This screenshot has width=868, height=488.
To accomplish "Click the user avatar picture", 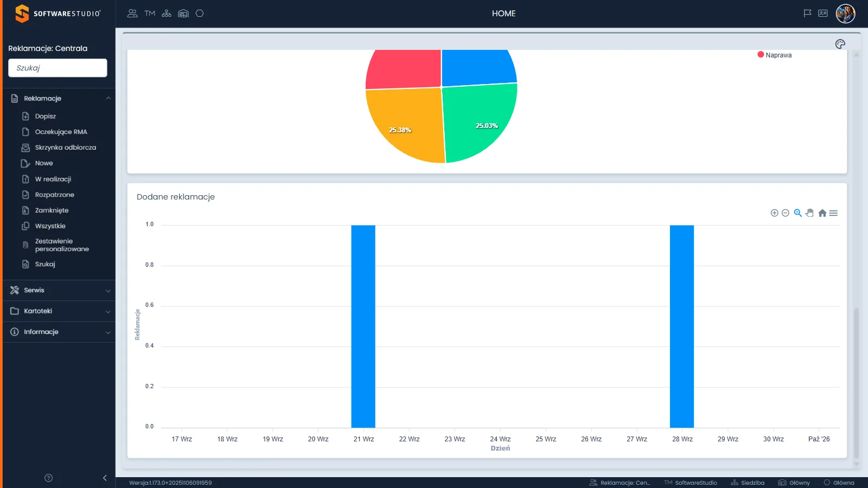I will (845, 14).
